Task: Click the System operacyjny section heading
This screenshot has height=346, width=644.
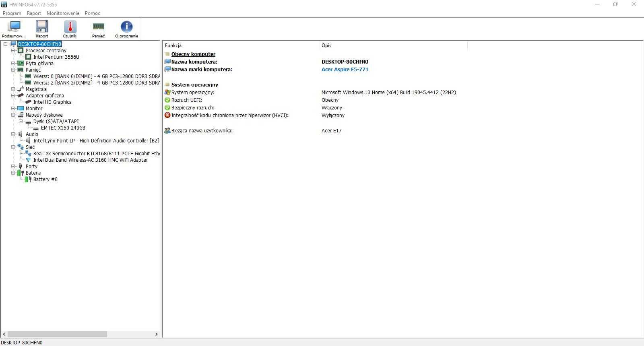Action: pos(195,85)
